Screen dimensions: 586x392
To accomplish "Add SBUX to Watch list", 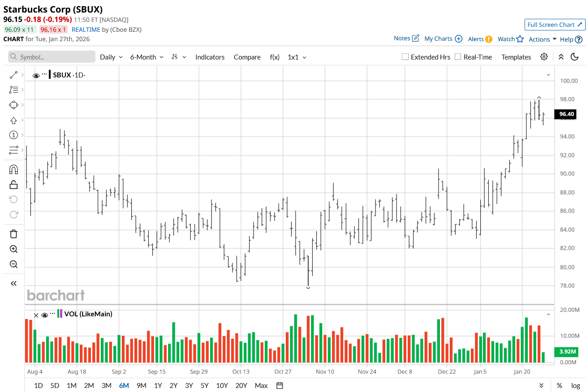I will [x=511, y=39].
